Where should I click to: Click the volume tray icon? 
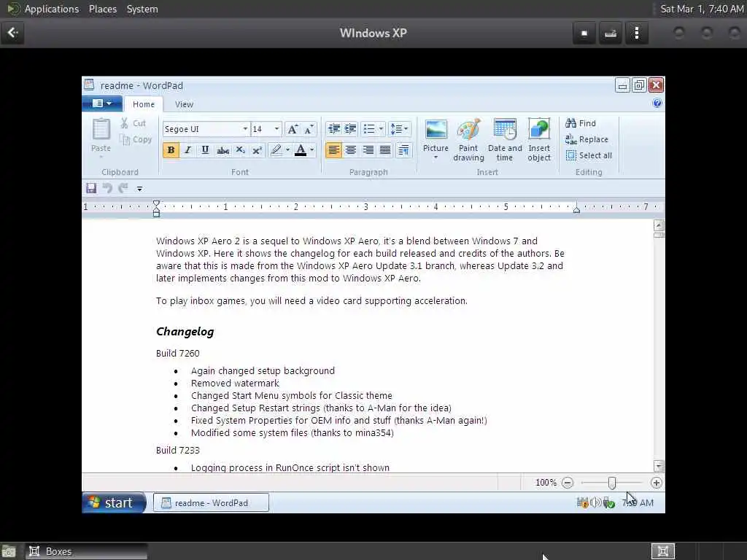pos(595,503)
